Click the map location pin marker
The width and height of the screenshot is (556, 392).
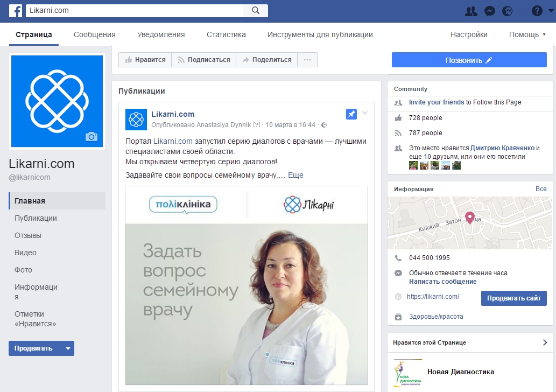[x=469, y=218]
